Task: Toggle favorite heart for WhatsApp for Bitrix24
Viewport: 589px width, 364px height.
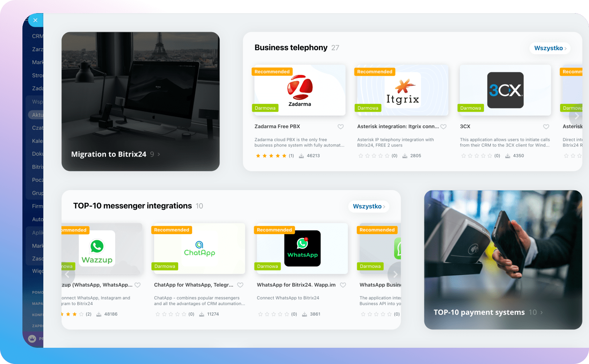Action: point(343,285)
